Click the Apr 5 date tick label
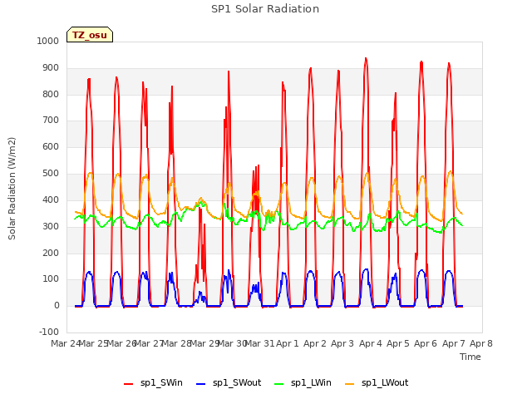Image resolution: width=532 pixels, height=399 pixels. tap(398, 343)
